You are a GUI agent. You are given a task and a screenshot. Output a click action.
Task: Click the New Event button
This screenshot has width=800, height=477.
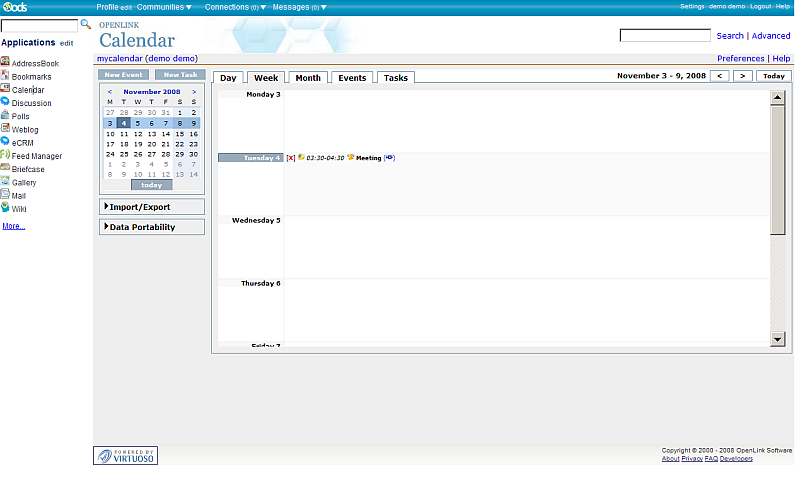pos(124,75)
